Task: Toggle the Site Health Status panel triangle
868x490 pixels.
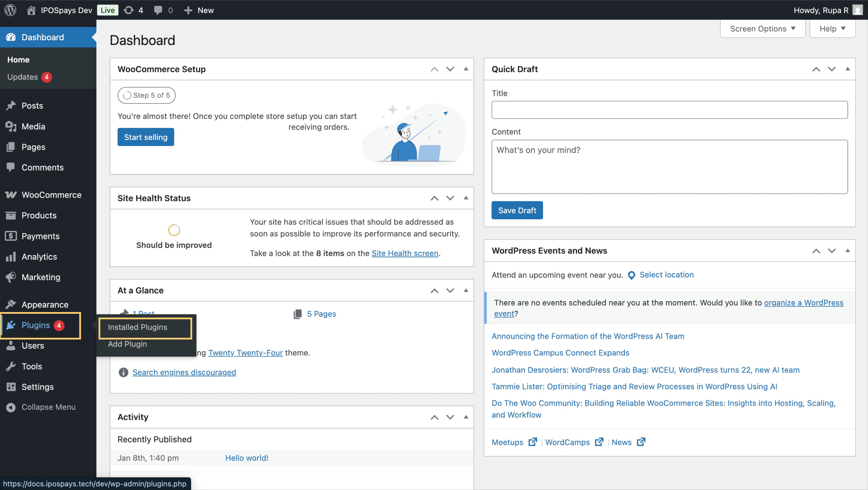Action: 466,198
